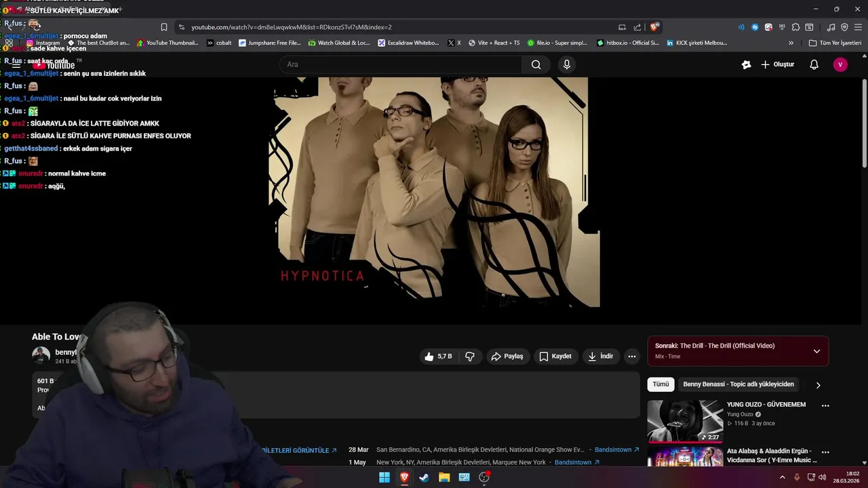
Task: Open the hitbox.io bookmark
Action: click(x=628, y=43)
